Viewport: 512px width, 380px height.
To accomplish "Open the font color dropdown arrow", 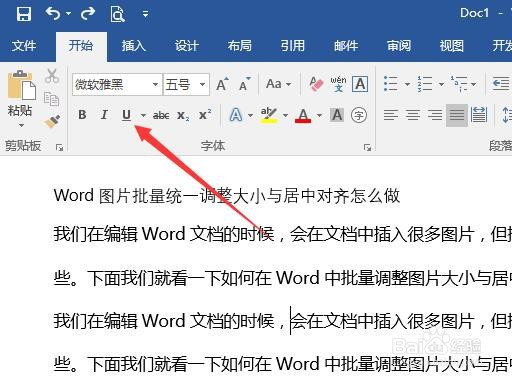I will (x=319, y=115).
